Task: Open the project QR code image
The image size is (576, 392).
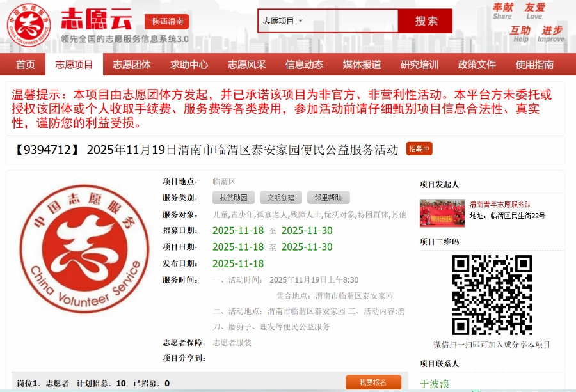Action: [x=492, y=295]
